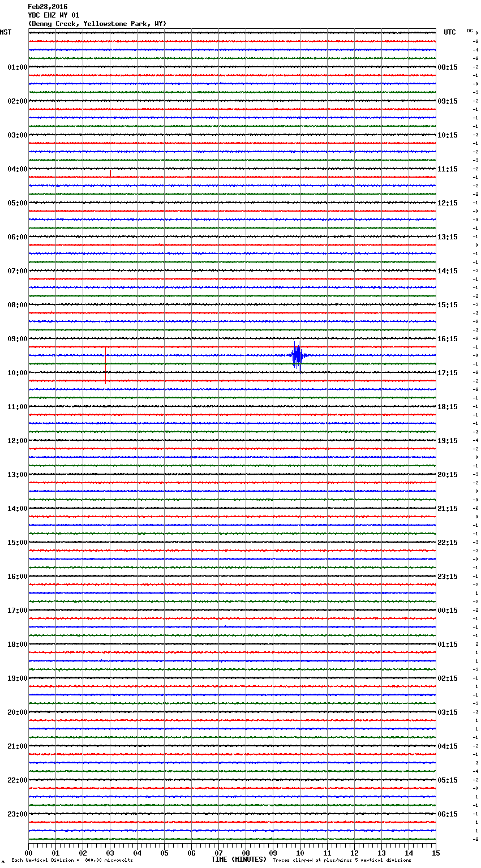Screen dimensions: 481x868
Task: Click the 05:15 UTC time label
Action: click(x=448, y=780)
